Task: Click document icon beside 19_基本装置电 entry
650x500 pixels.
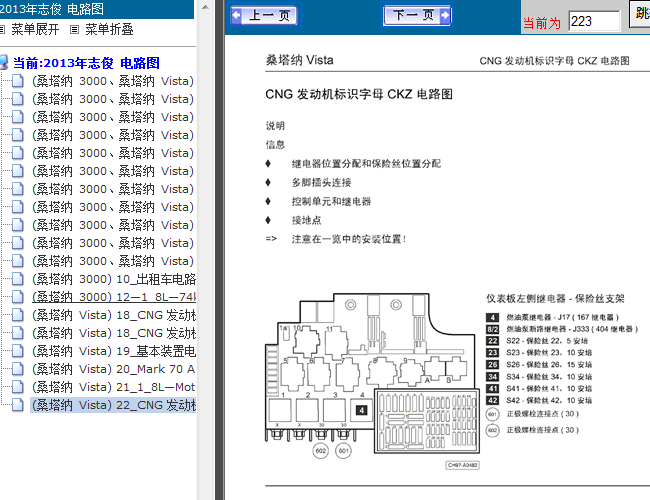Action: point(18,351)
